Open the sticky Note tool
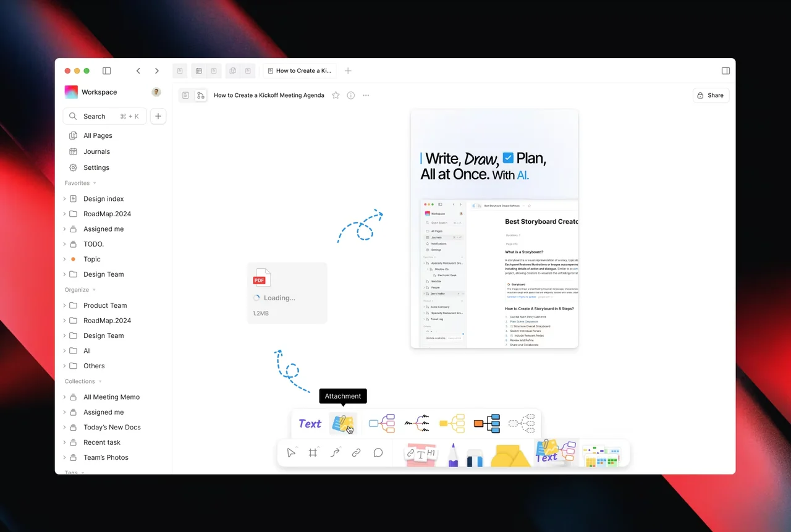This screenshot has width=791, height=532. pyautogui.click(x=421, y=454)
